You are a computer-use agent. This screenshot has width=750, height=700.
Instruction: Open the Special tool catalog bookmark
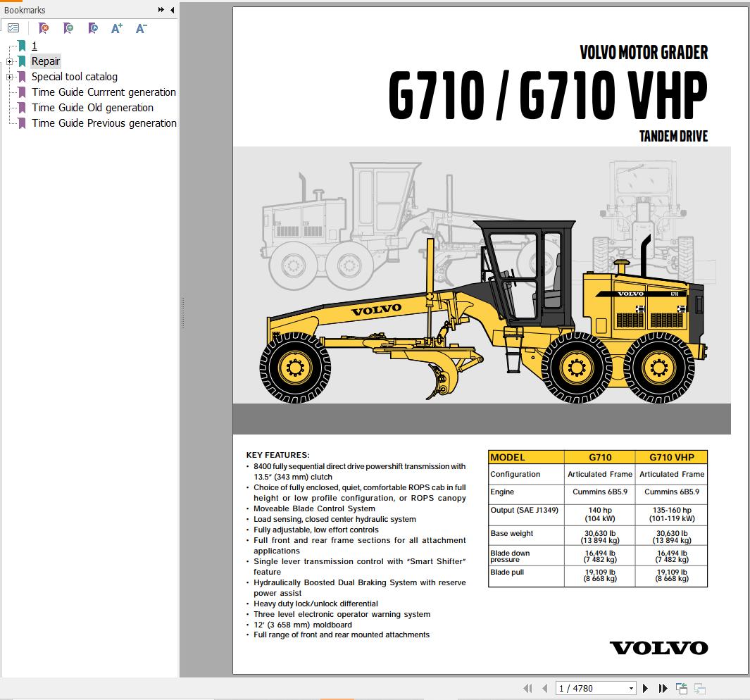pos(74,77)
